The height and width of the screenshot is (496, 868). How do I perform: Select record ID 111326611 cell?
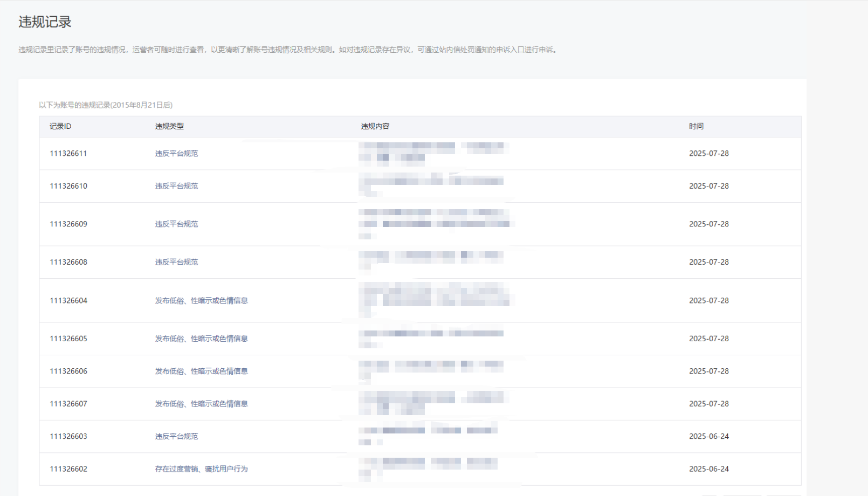pyautogui.click(x=68, y=154)
